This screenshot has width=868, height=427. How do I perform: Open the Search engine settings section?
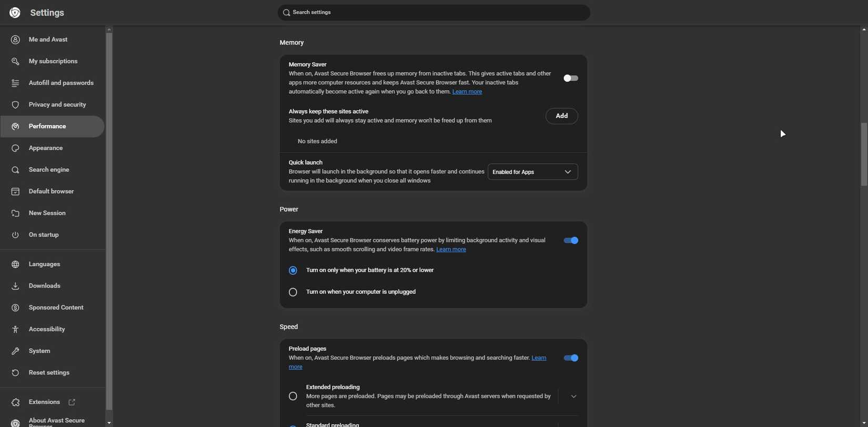pyautogui.click(x=49, y=170)
